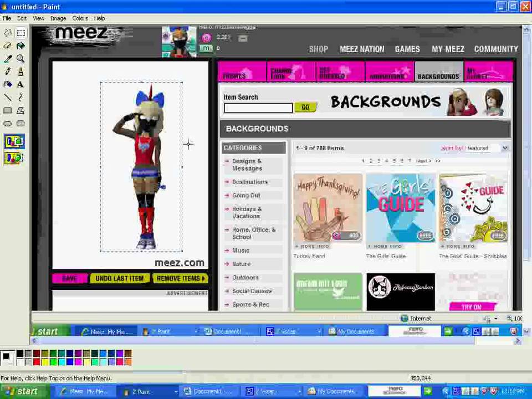Image resolution: width=532 pixels, height=399 pixels.
Task: Click the Paint vertical scrollbar thumb
Action: pyautogui.click(x=526, y=147)
